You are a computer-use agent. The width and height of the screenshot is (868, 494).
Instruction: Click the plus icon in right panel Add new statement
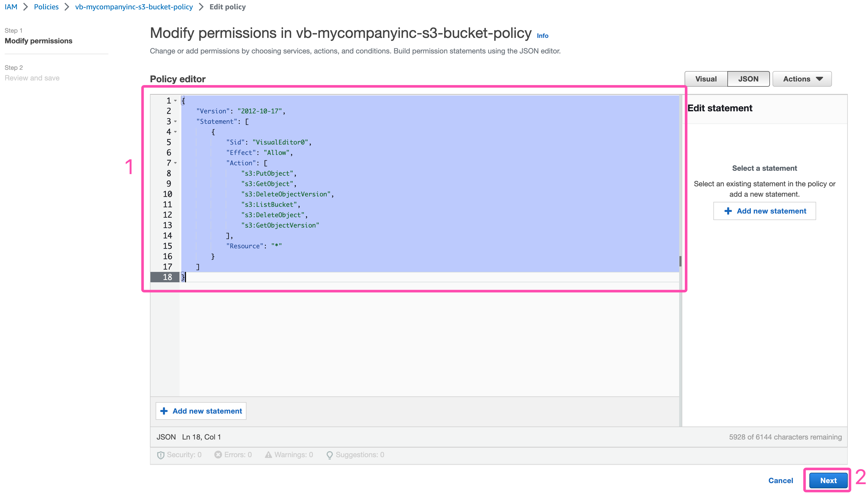click(x=728, y=211)
